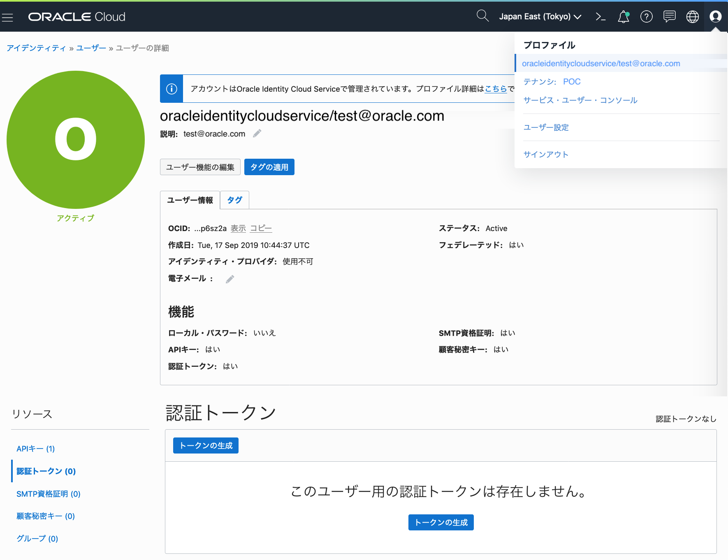The height and width of the screenshot is (560, 728).
Task: Select 認証トークン (0) in resources
Action: point(46,472)
